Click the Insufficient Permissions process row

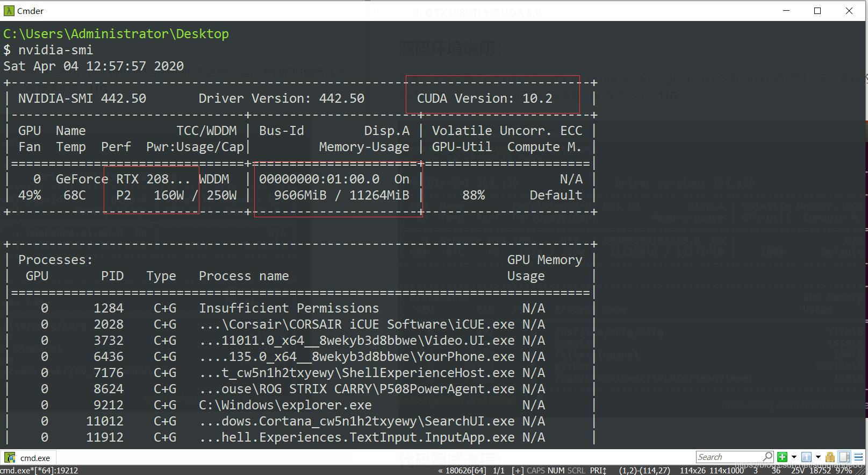[300, 308]
